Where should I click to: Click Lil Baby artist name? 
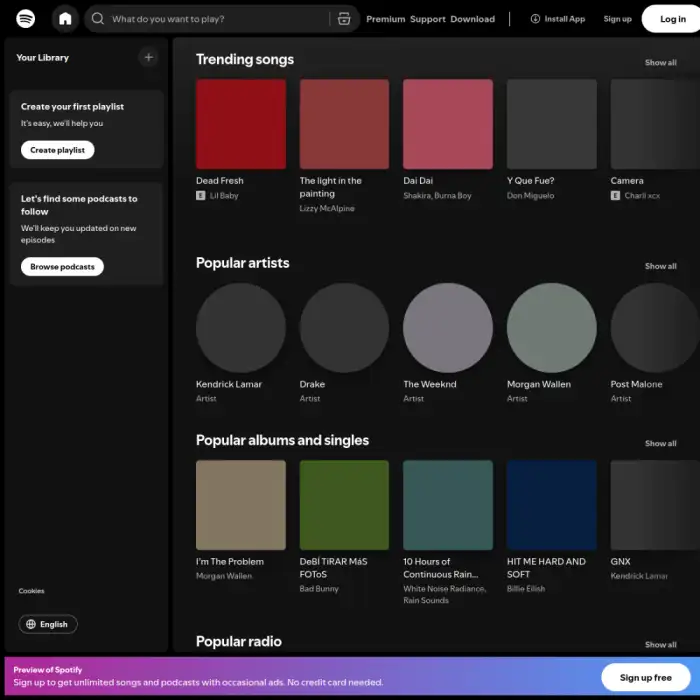[x=224, y=196]
